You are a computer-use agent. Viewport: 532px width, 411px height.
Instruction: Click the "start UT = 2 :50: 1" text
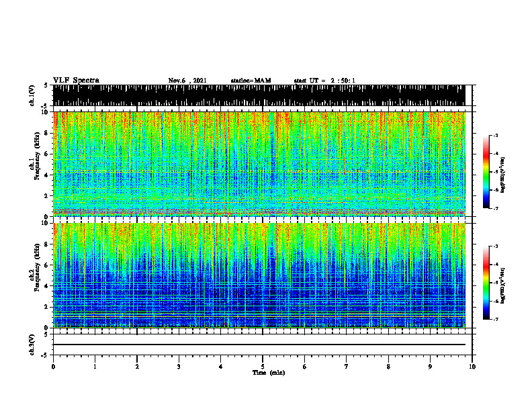(x=324, y=81)
